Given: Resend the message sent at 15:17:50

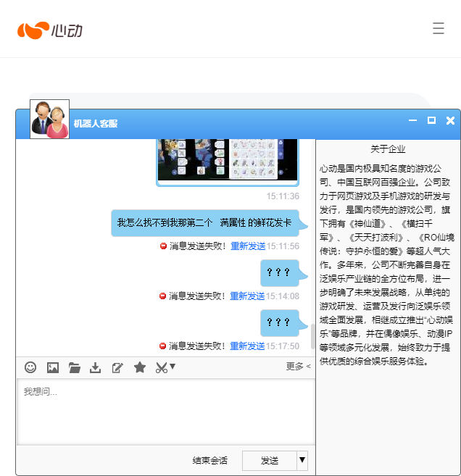Looking at the screenshot, I should pyautogui.click(x=247, y=346).
